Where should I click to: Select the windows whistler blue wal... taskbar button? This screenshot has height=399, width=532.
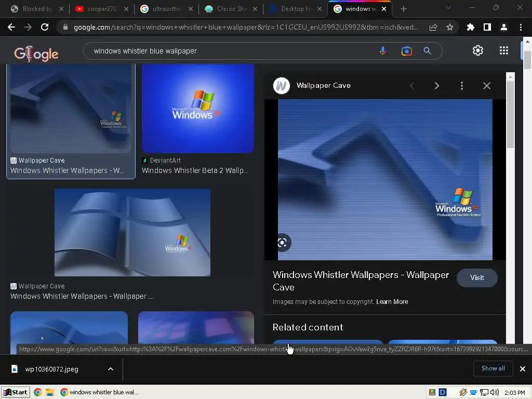click(99, 392)
